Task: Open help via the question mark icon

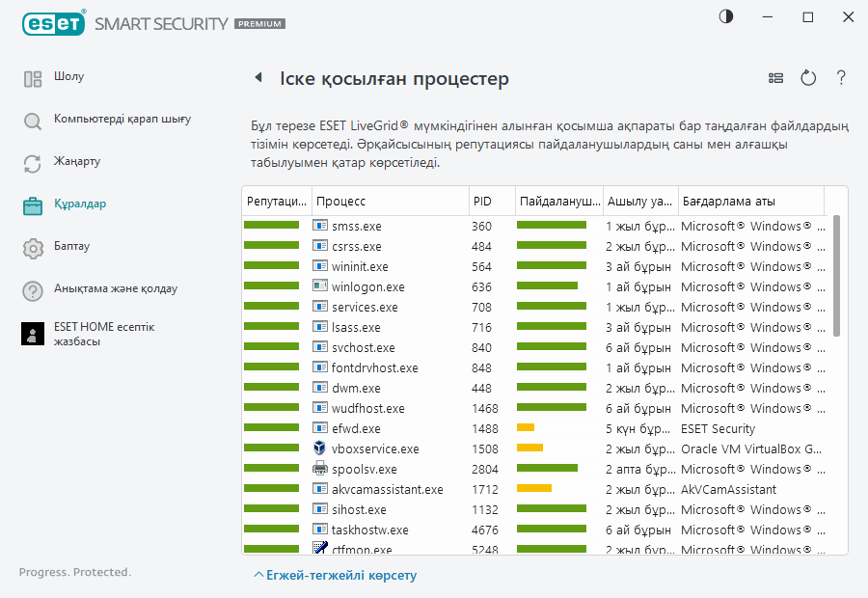Action: tap(841, 78)
